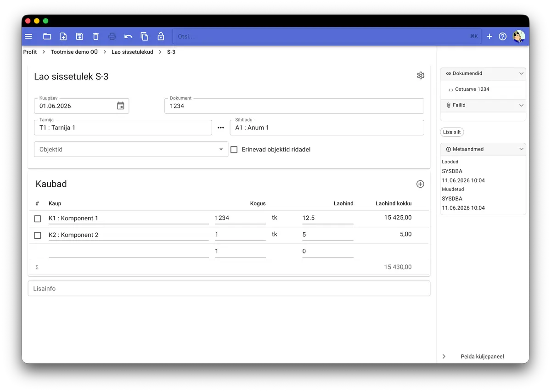Create a new document with the add-file icon
Image resolution: width=551 pixels, height=392 pixels.
[x=63, y=36]
